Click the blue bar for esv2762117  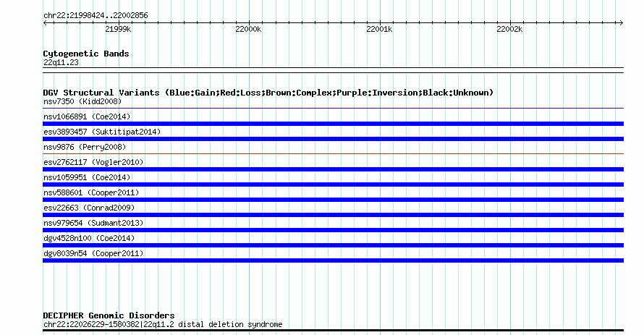click(x=333, y=169)
